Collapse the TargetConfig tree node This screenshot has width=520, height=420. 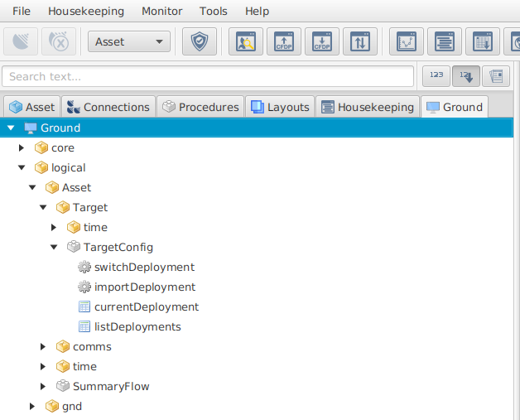[x=55, y=247]
